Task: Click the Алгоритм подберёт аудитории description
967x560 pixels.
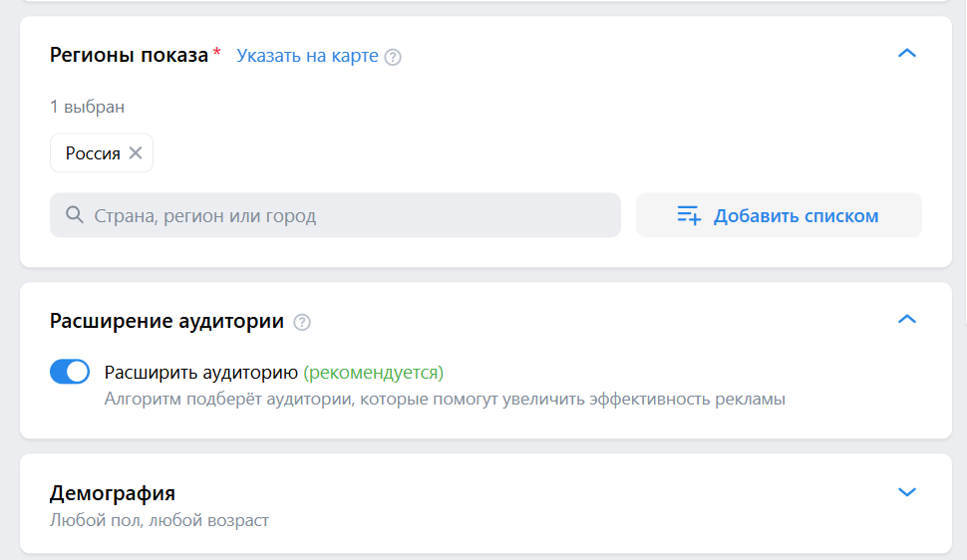Action: click(x=445, y=399)
